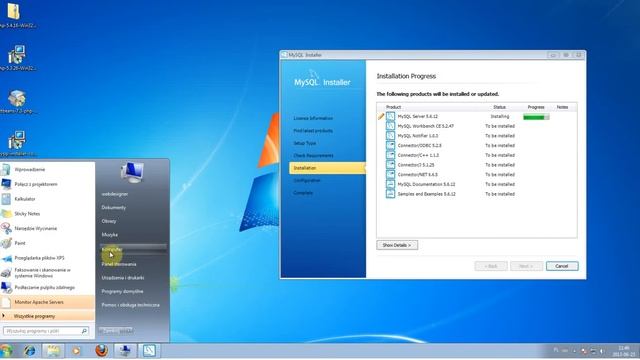
Task: Select the Installation step in the sidebar
Action: tap(327, 168)
